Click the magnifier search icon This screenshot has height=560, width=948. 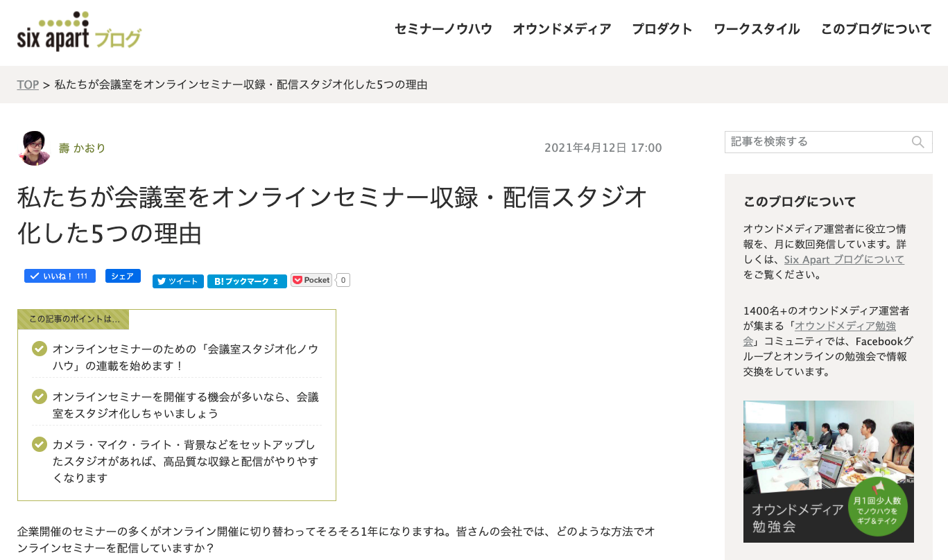[x=918, y=142]
